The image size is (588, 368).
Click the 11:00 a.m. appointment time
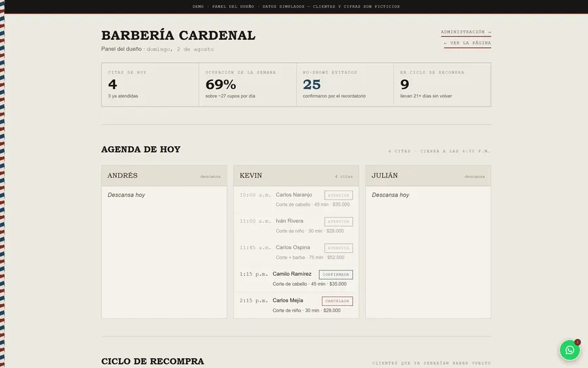click(255, 222)
